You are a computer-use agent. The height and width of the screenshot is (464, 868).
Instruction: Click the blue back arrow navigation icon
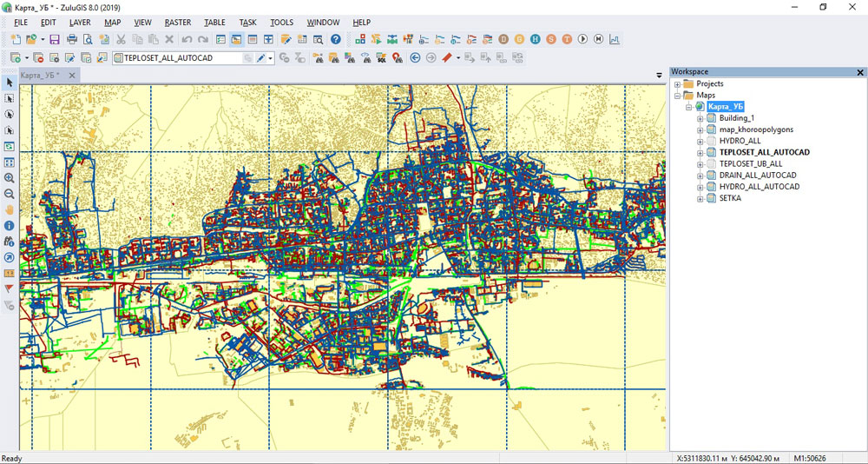[x=415, y=58]
